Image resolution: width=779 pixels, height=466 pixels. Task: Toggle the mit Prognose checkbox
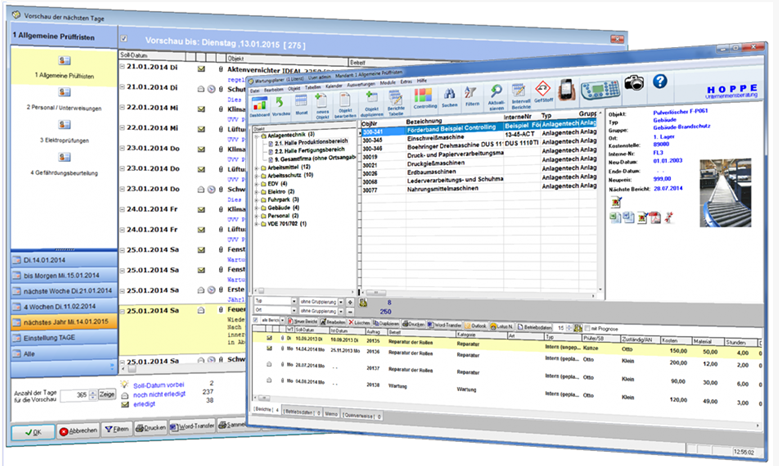tap(588, 328)
